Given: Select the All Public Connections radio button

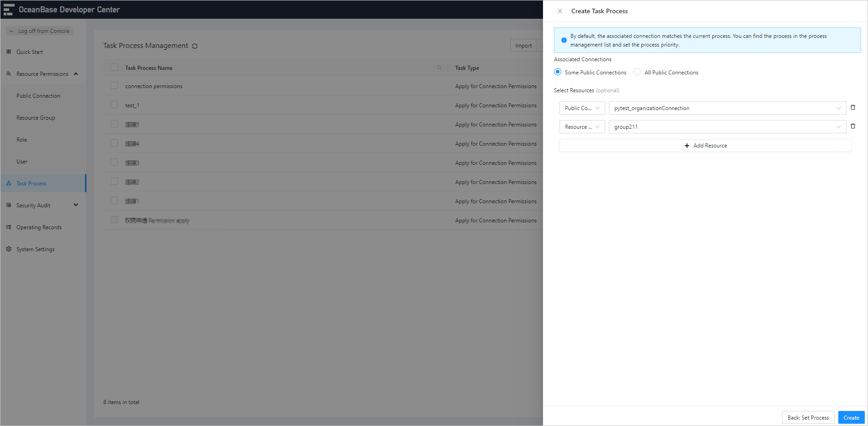Looking at the screenshot, I should point(637,72).
